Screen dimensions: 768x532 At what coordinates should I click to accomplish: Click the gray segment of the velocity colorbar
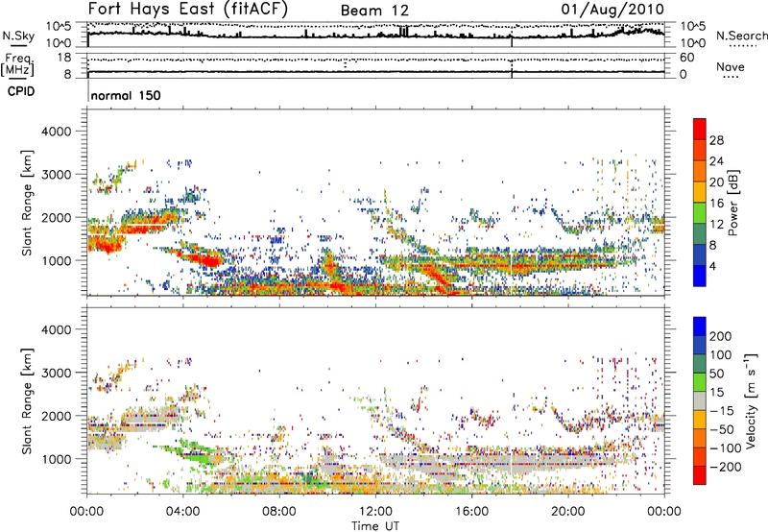[700, 400]
